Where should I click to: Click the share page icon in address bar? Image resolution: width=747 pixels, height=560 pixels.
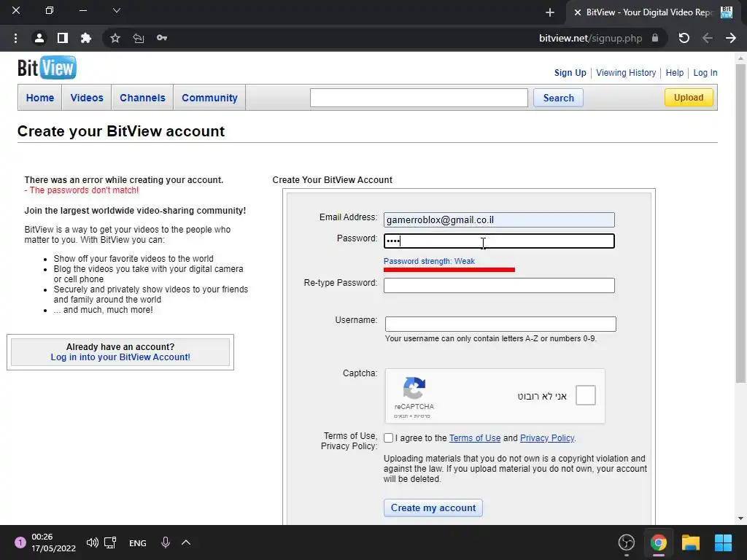138,38
